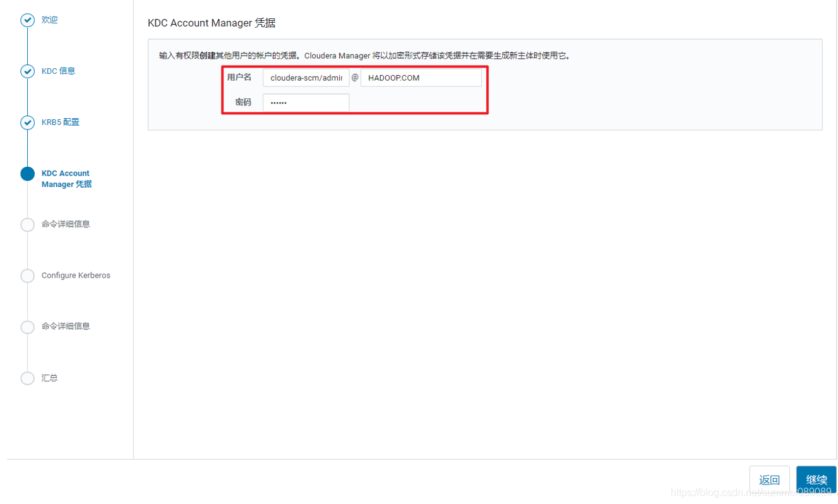Click the 密码 label
Screen dimensions: 838x504
tap(243, 102)
